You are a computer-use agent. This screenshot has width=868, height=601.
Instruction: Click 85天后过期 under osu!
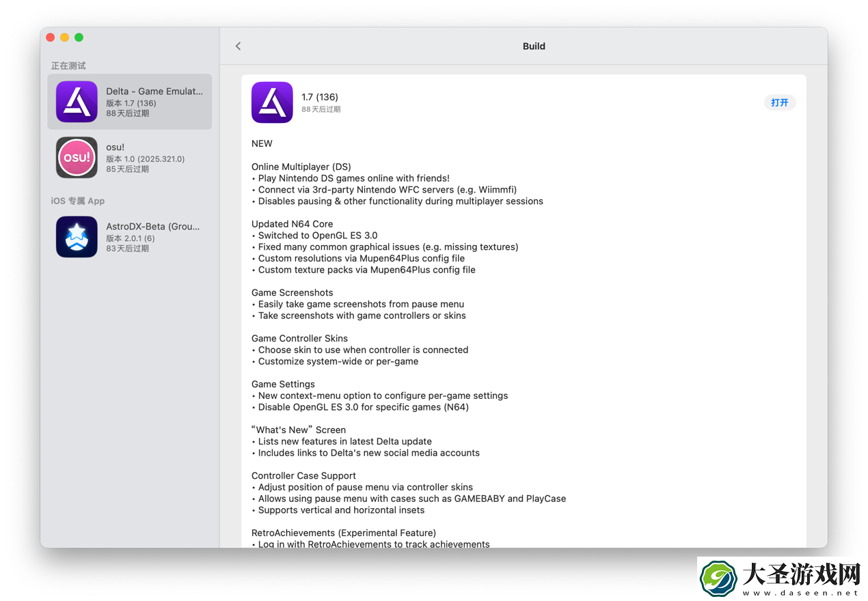click(127, 169)
